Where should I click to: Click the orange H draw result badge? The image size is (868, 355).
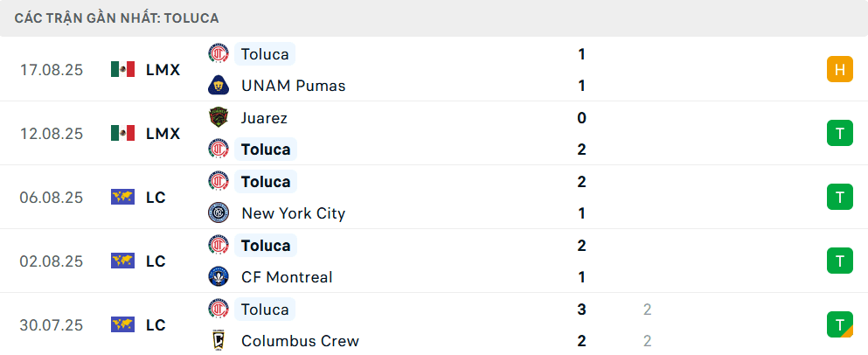tap(839, 69)
